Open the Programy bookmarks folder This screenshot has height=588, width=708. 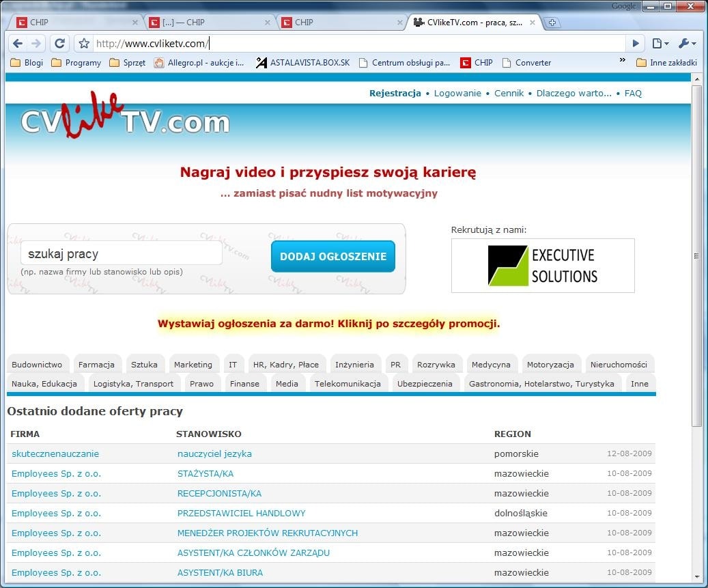click(76, 63)
